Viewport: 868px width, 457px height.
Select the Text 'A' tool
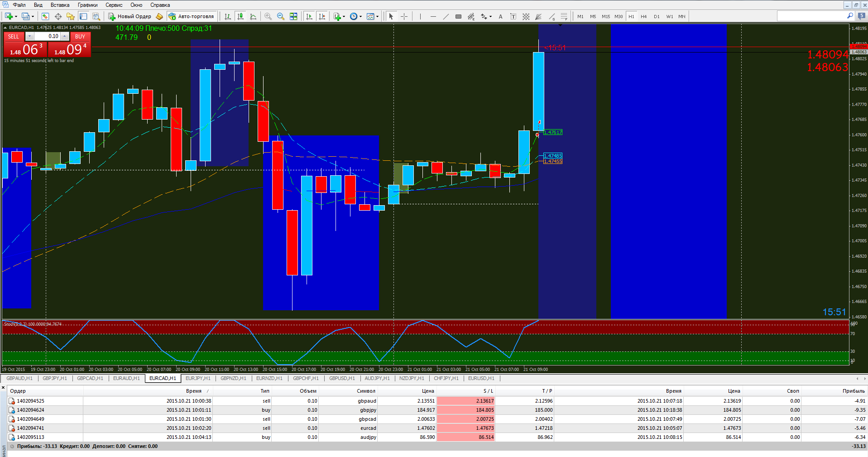(500, 16)
